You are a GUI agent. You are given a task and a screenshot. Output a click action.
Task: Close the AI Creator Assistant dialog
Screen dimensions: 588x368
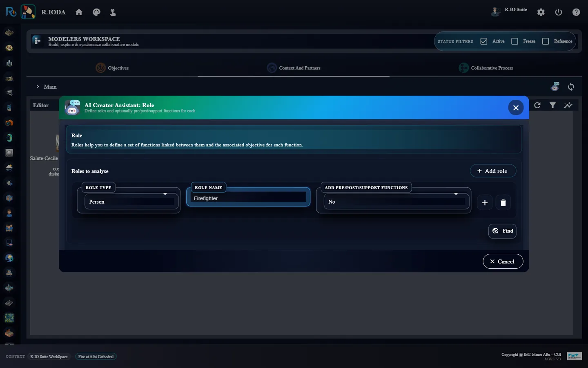516,108
